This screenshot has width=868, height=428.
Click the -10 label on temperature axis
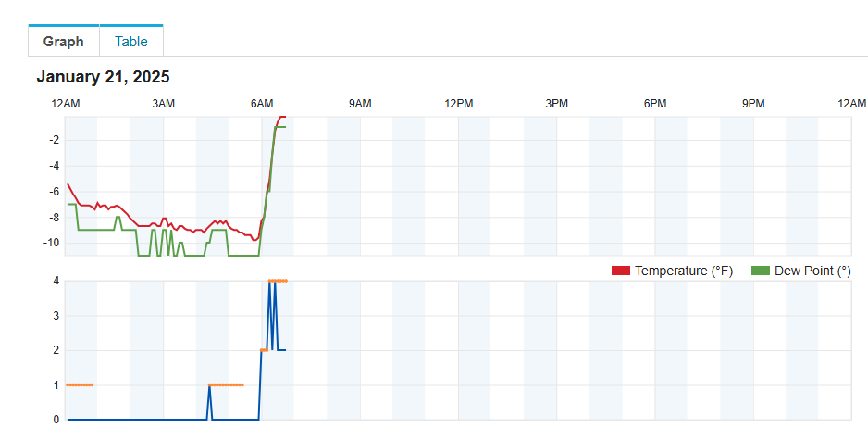coord(52,243)
